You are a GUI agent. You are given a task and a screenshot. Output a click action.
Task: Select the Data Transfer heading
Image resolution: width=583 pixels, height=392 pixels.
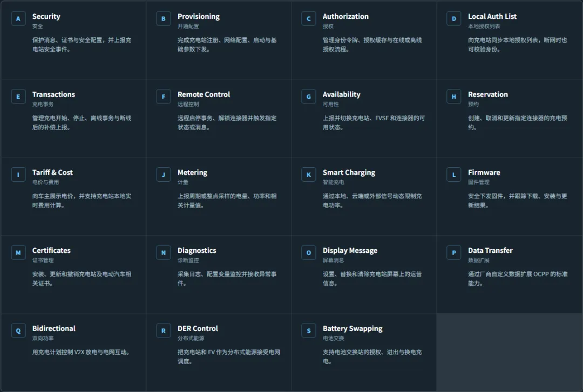(x=490, y=250)
